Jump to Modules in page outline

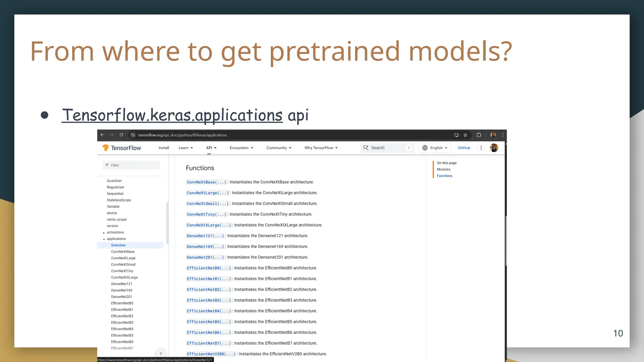443,169
